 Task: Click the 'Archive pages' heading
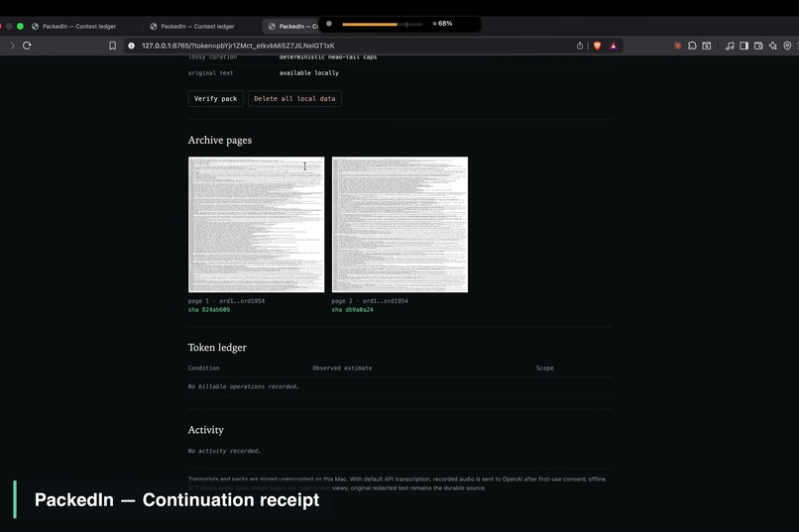pos(220,140)
